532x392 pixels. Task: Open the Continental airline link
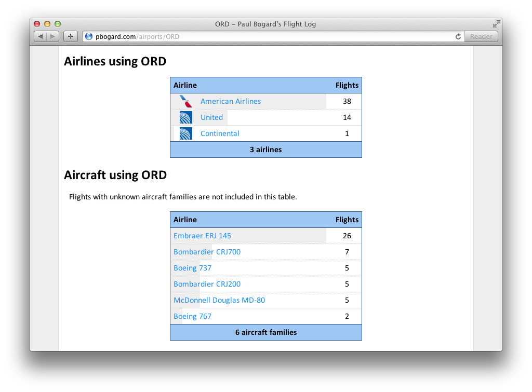pos(220,133)
